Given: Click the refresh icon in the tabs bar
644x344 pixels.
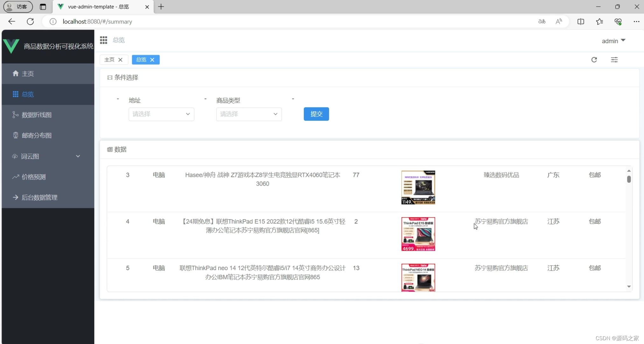Looking at the screenshot, I should pos(594,60).
